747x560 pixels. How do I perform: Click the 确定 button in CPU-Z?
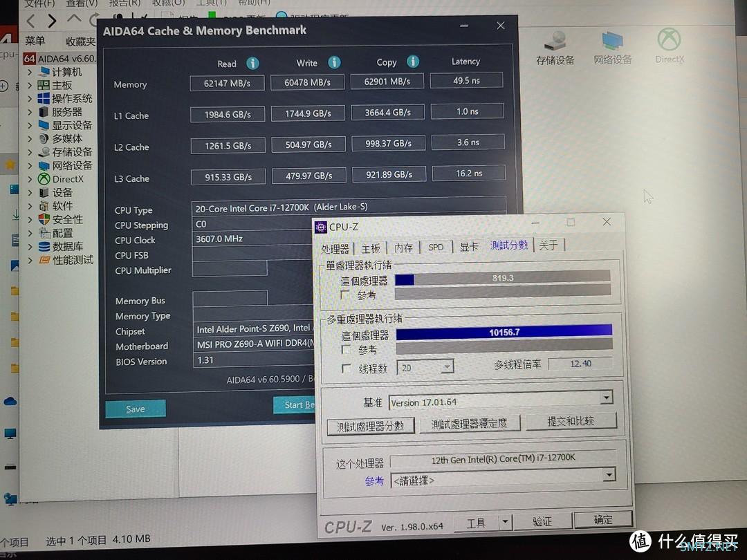pyautogui.click(x=603, y=519)
